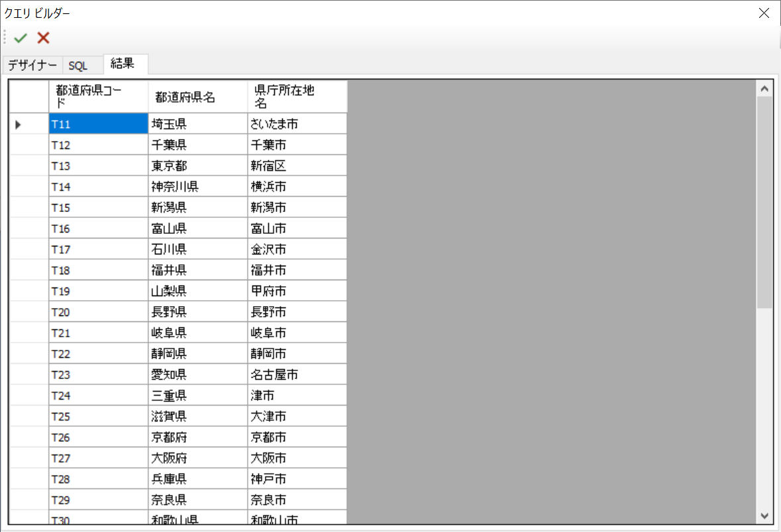Viewport: 781px width, 532px height.
Task: Click the T29 code cell
Action: 98,500
